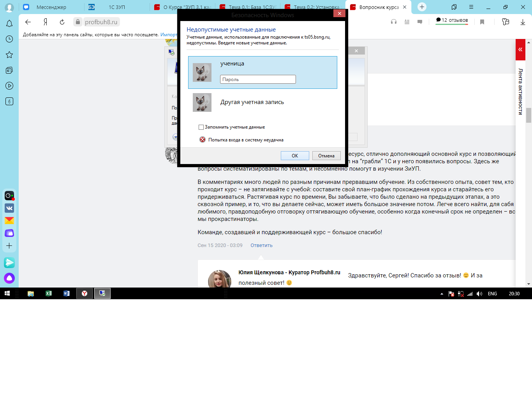
Task: Click the page reload icon
Action: tap(62, 22)
